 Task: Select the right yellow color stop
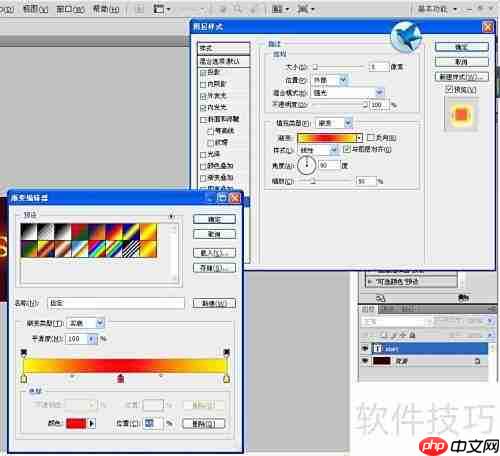tap(226, 378)
